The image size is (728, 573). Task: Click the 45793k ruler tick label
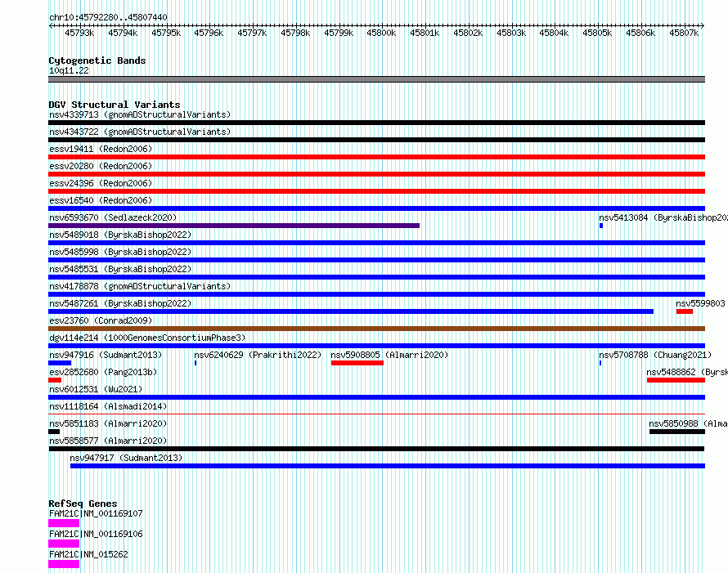click(x=79, y=33)
